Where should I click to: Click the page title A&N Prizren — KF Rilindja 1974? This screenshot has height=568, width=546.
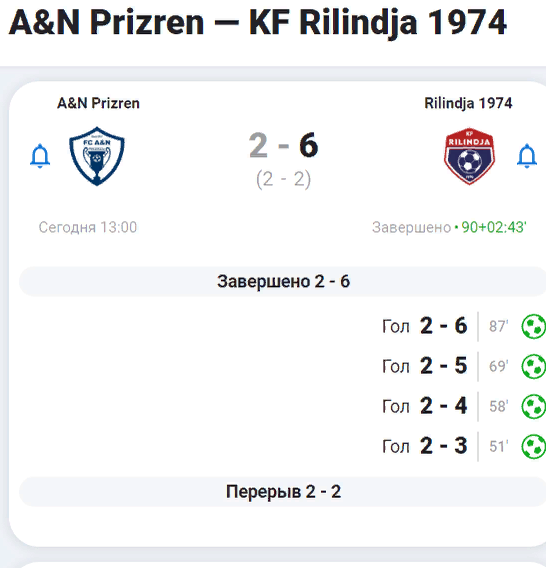pyautogui.click(x=258, y=22)
